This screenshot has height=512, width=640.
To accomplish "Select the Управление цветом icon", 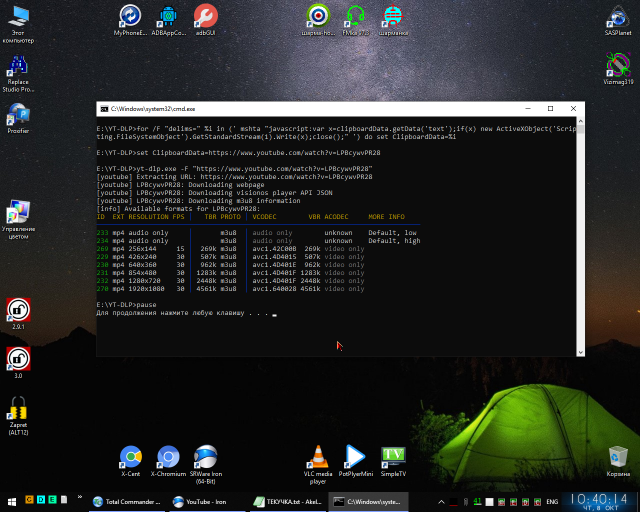I will [18, 220].
